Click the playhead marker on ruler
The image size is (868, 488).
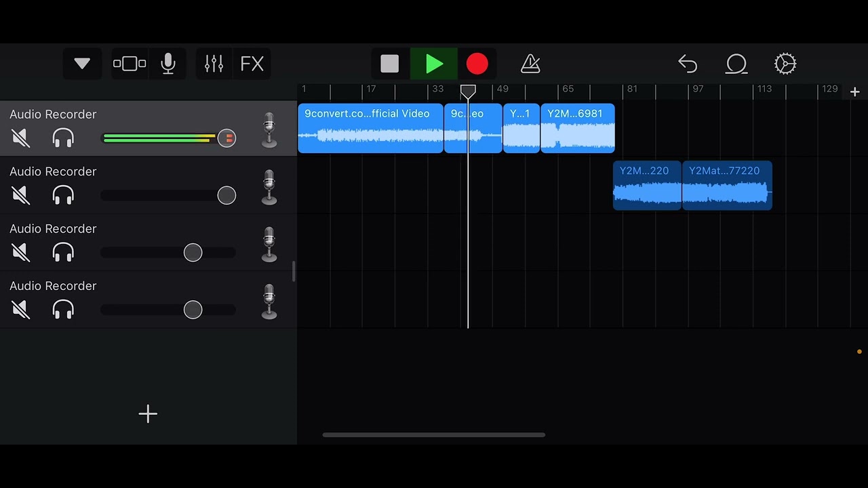tap(468, 91)
